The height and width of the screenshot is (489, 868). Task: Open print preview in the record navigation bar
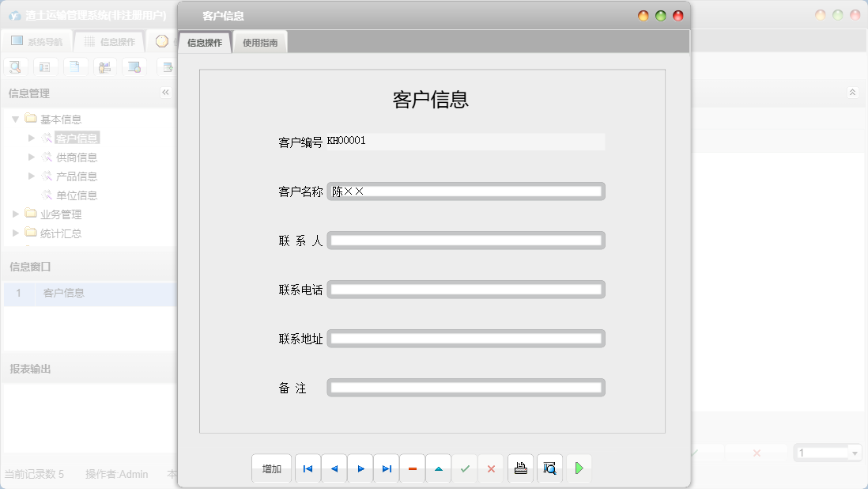tap(549, 468)
